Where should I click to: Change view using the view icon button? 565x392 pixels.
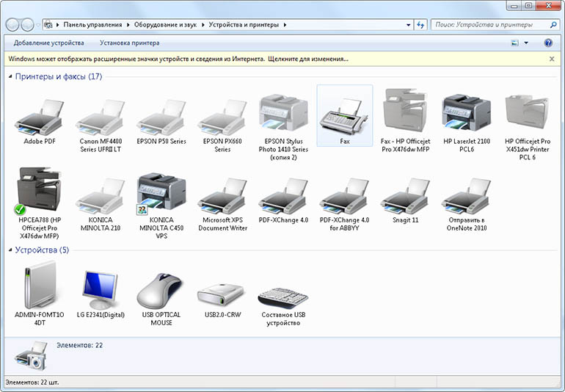click(x=514, y=43)
